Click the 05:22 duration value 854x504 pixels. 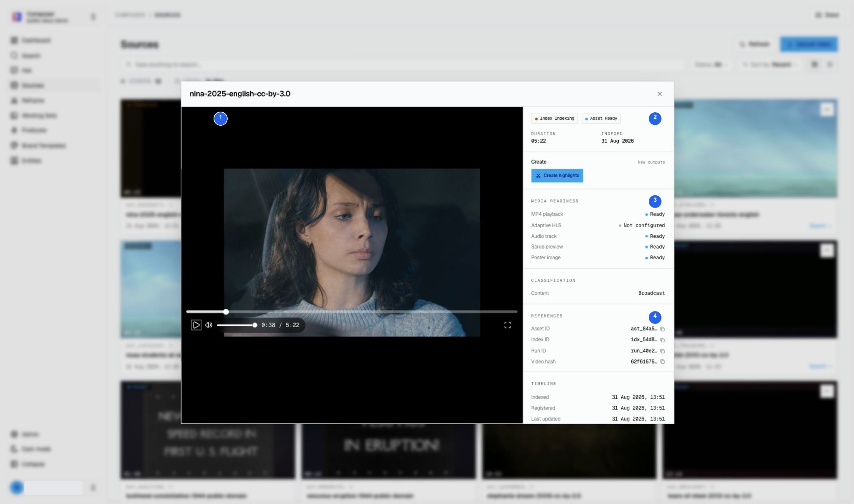click(x=538, y=141)
